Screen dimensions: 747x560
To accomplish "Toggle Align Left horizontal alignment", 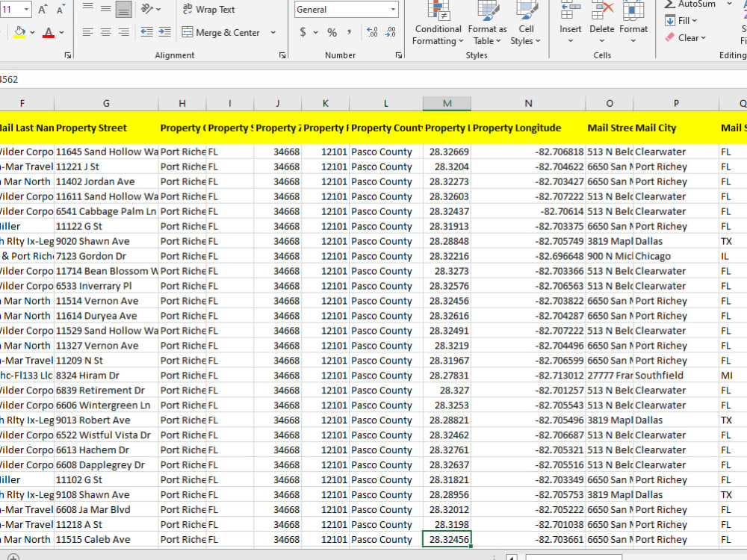I will 87,32.
